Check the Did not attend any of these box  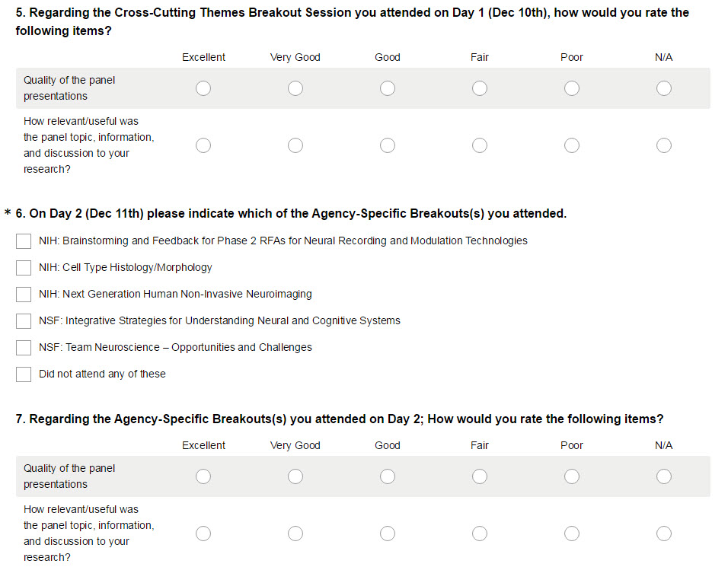point(24,374)
